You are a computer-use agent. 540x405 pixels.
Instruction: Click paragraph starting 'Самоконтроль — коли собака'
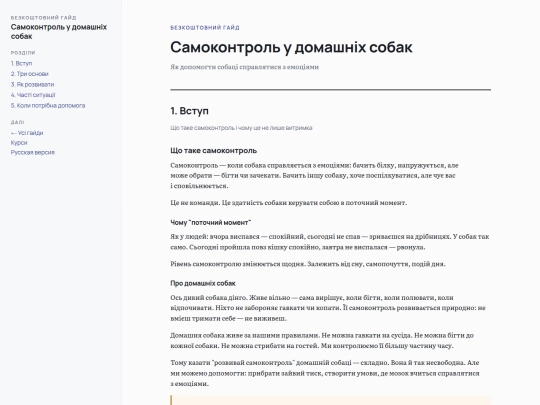[x=314, y=175]
